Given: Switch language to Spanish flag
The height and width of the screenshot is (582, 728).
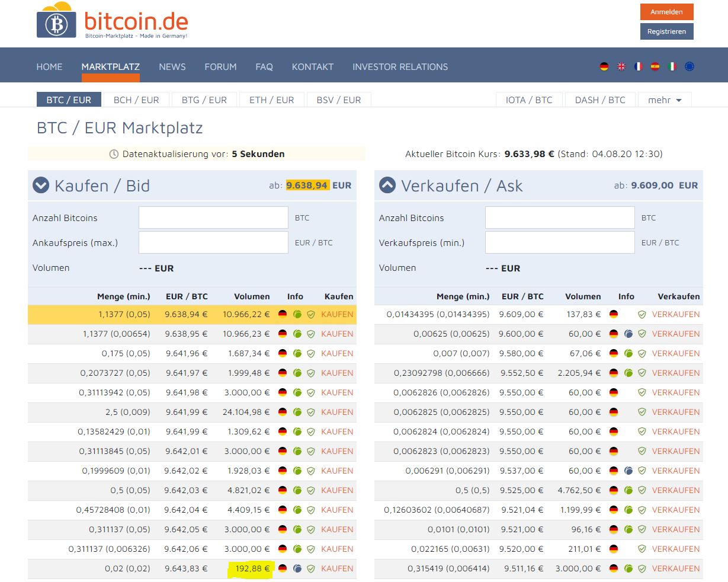Looking at the screenshot, I should [655, 66].
